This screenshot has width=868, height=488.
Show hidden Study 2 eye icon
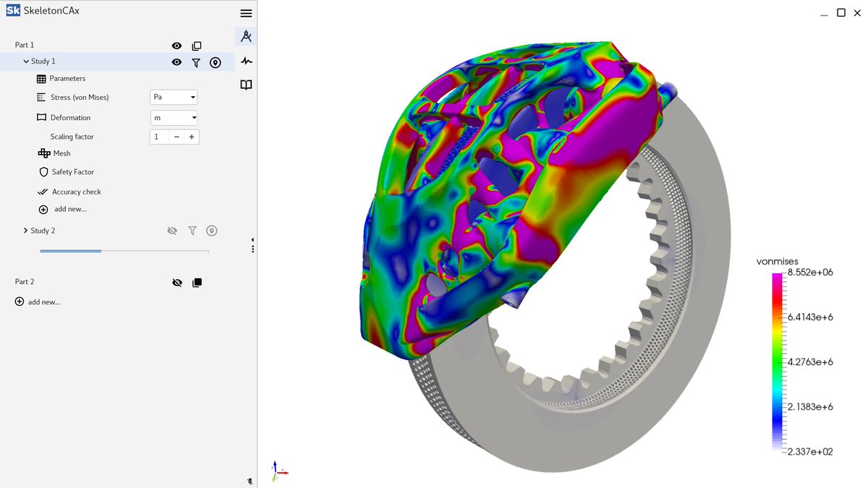click(172, 231)
